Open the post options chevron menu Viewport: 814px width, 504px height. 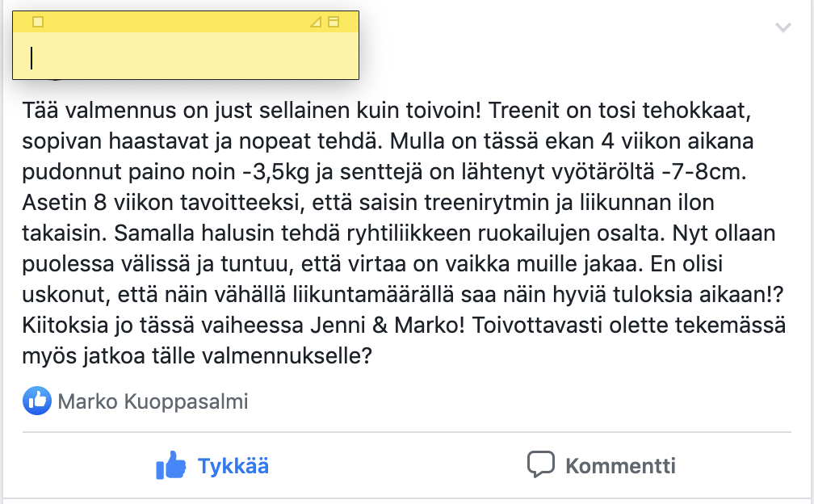click(783, 27)
